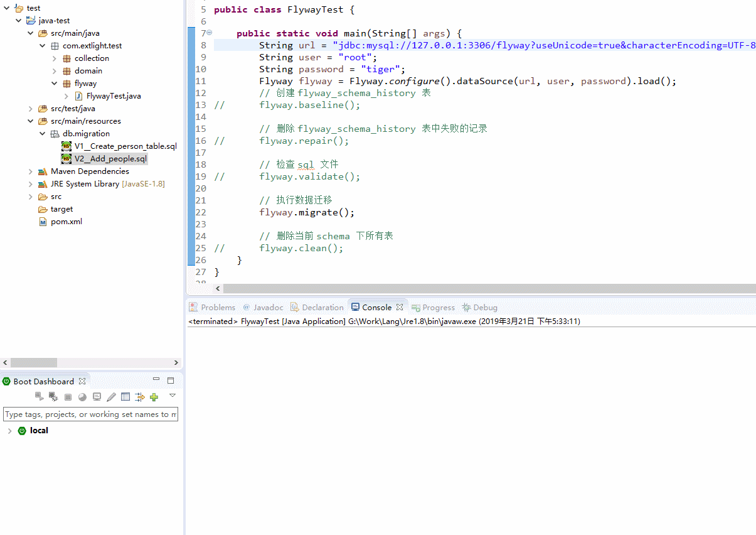
Task: Expand FlywayTest.java in the tree
Action: click(x=67, y=95)
